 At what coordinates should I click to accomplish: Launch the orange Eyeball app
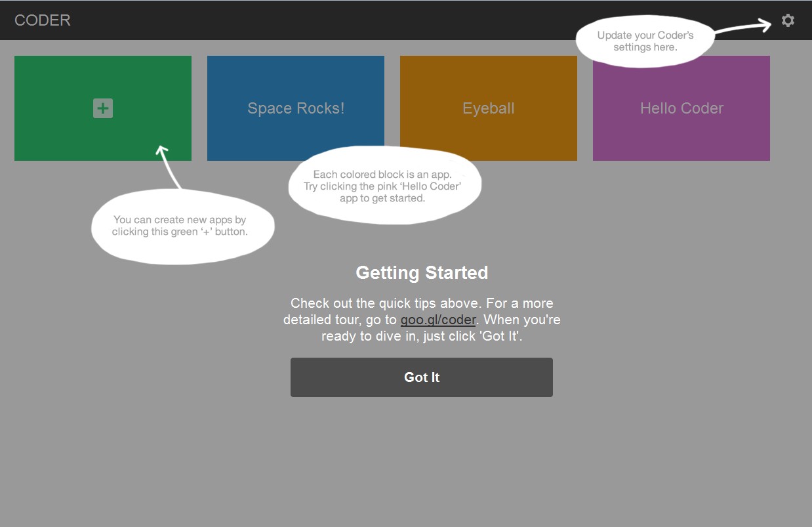click(x=489, y=108)
